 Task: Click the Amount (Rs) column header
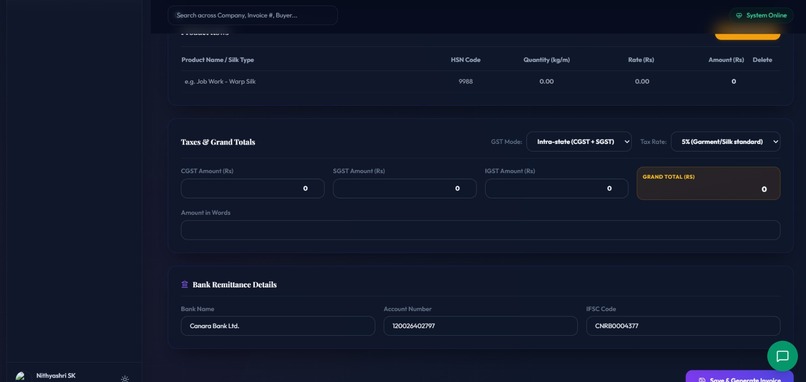click(x=726, y=60)
